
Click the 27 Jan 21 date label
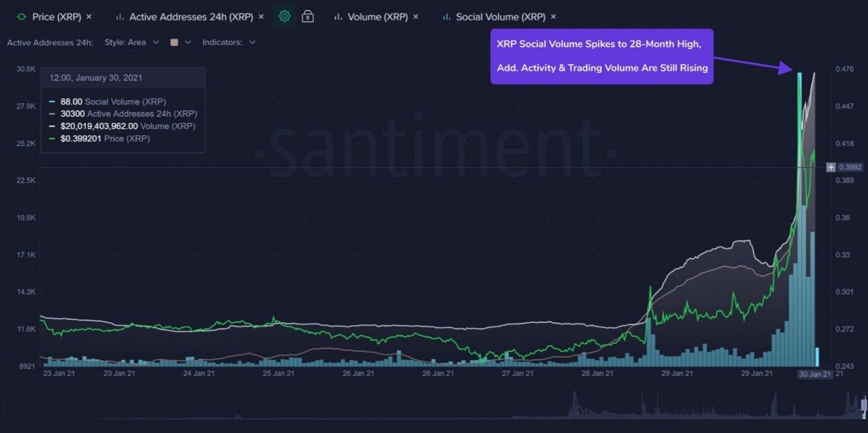pyautogui.click(x=517, y=374)
